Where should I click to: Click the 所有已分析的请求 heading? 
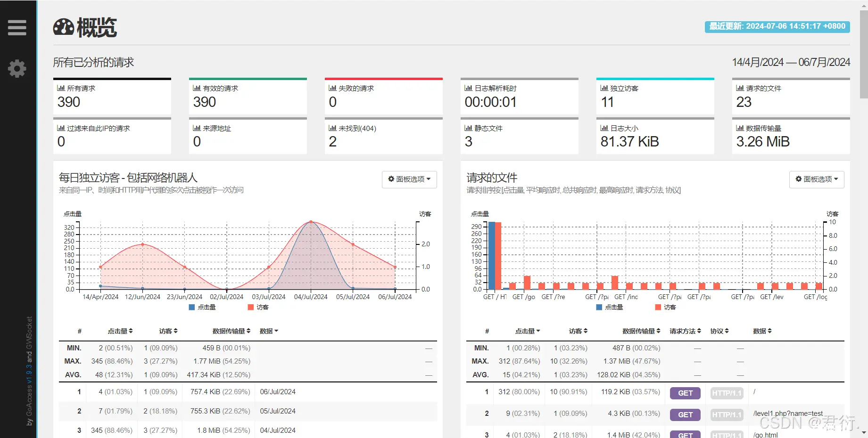pyautogui.click(x=93, y=62)
